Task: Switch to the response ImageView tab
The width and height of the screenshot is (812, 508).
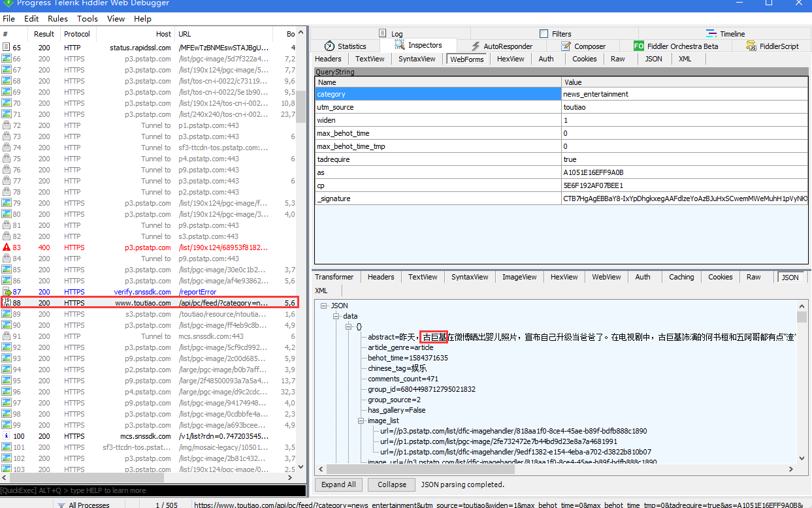Action: pyautogui.click(x=519, y=277)
